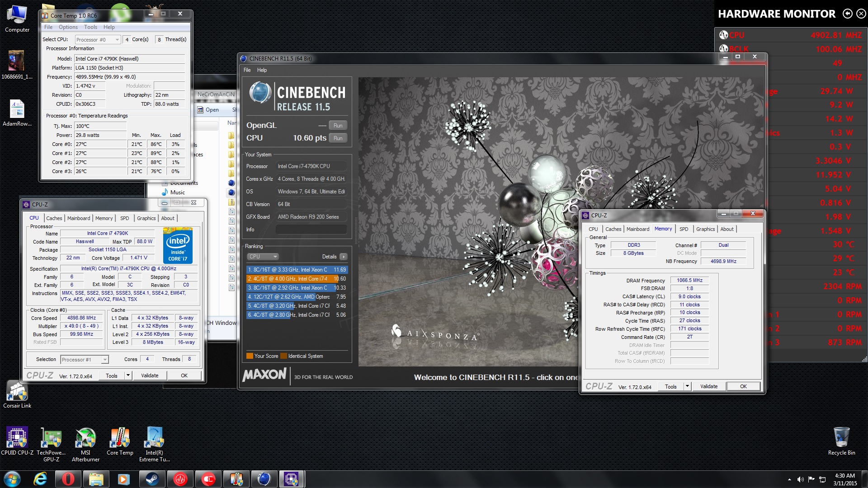Open the Processor #1 selection dropdown in CPU-Z

[85, 360]
